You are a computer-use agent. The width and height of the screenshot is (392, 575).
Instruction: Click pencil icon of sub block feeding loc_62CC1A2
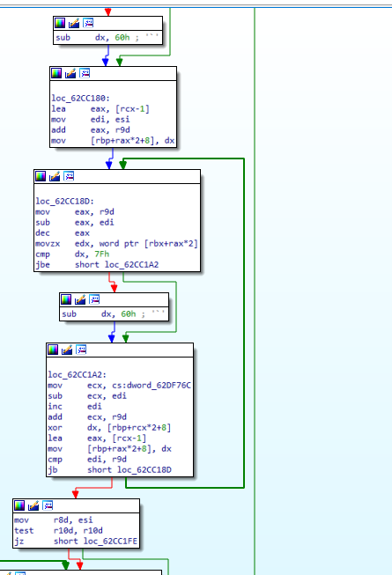click(80, 299)
